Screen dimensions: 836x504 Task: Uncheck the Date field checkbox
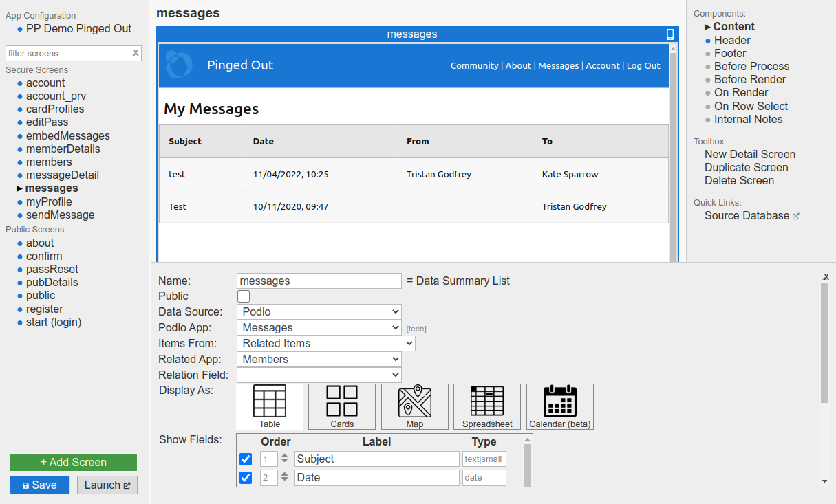246,478
